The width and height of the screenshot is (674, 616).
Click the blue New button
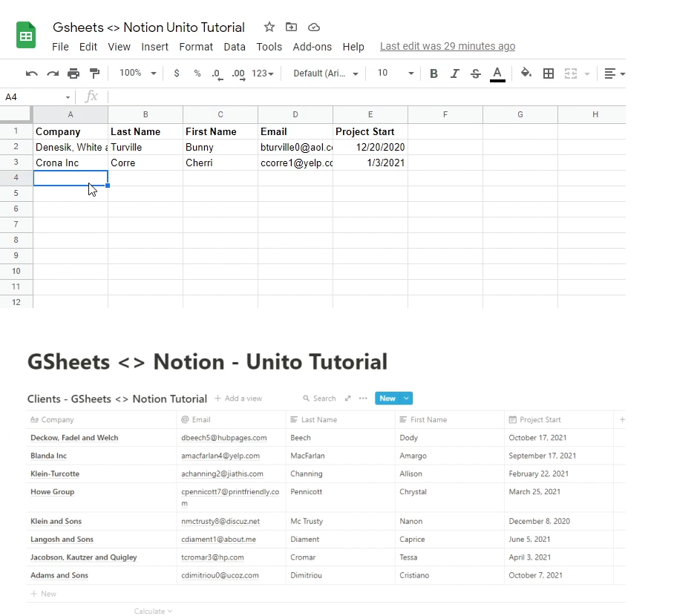[x=387, y=398]
